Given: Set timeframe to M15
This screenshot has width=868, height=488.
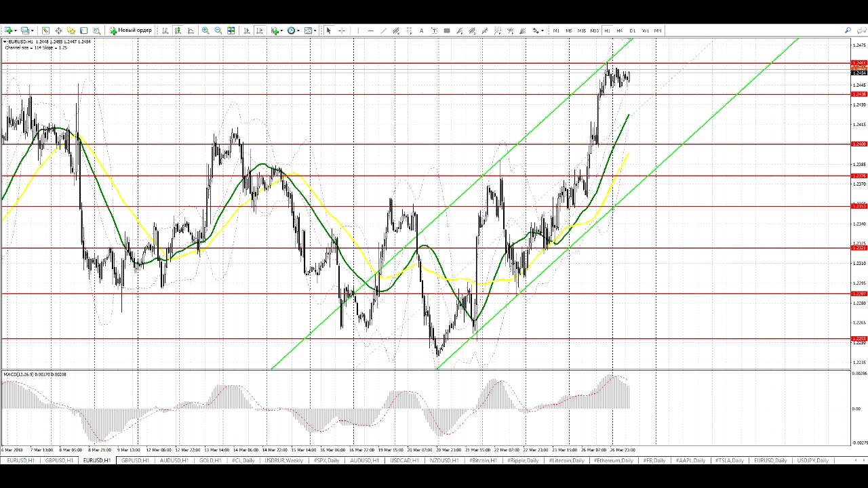Looking at the screenshot, I should [582, 30].
